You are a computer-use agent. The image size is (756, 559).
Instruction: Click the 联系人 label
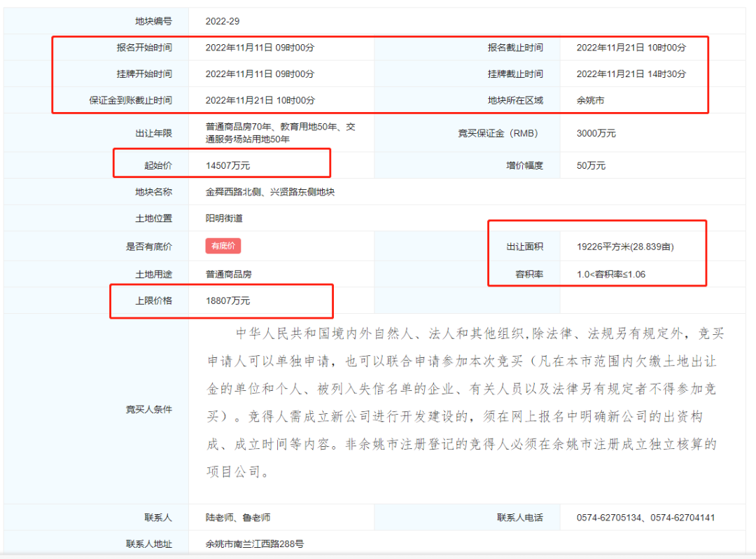[158, 518]
